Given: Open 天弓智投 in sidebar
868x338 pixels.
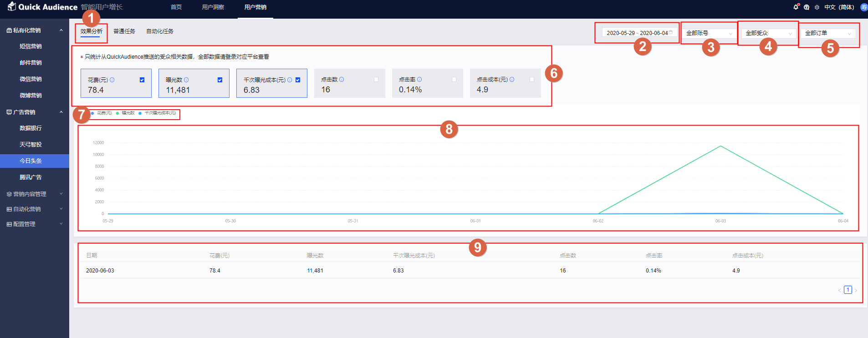Looking at the screenshot, I should point(31,145).
